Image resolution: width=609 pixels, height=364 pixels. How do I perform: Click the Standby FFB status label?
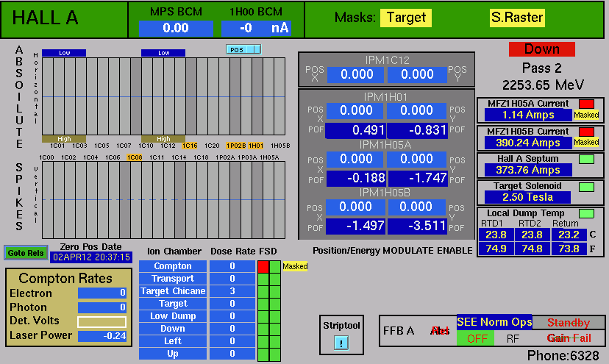click(569, 323)
